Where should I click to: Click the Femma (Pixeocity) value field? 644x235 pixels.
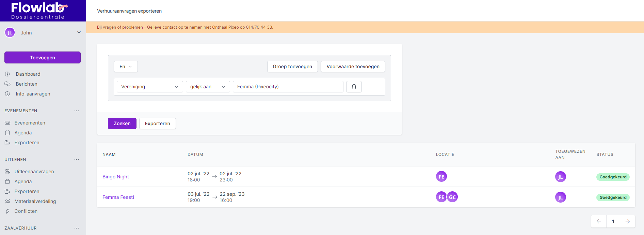click(288, 87)
